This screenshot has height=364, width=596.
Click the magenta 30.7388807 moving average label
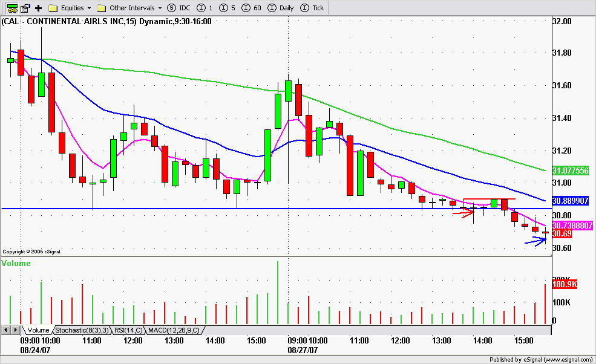[x=572, y=226]
